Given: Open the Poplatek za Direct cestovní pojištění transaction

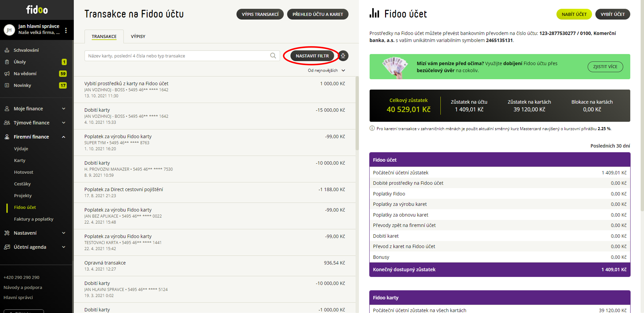Looking at the screenshot, I should click(215, 192).
